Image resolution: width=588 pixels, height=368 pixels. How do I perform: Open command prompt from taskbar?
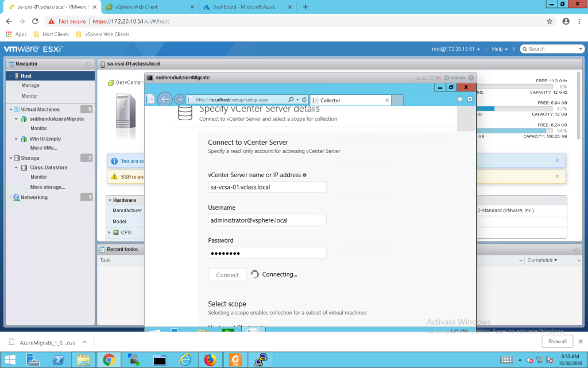[160, 360]
